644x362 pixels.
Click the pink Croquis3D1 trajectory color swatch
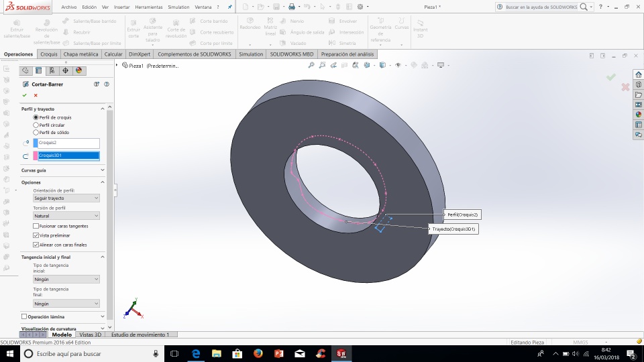point(36,156)
